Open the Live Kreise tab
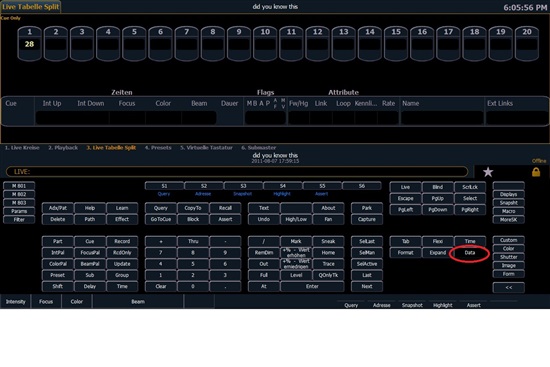Image resolution: width=550 pixels, height=367 pixels. pyautogui.click(x=22, y=148)
